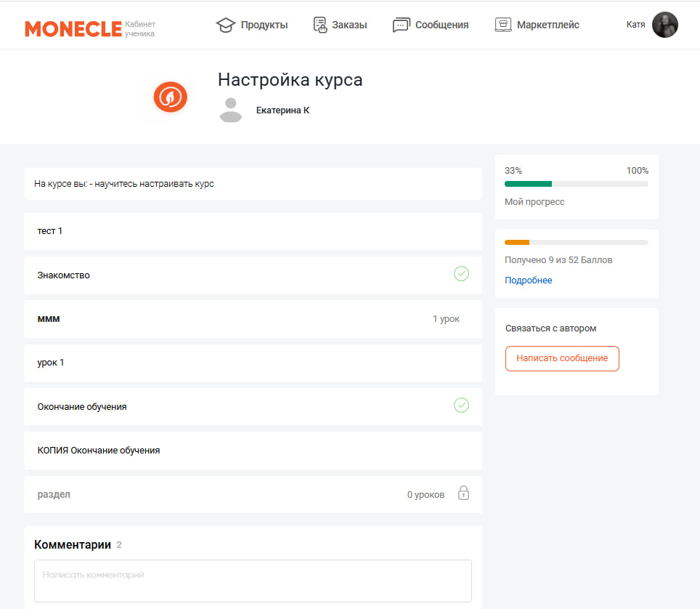Click the orange course logo icon
Image resolution: width=700 pixels, height=609 pixels.
[171, 97]
